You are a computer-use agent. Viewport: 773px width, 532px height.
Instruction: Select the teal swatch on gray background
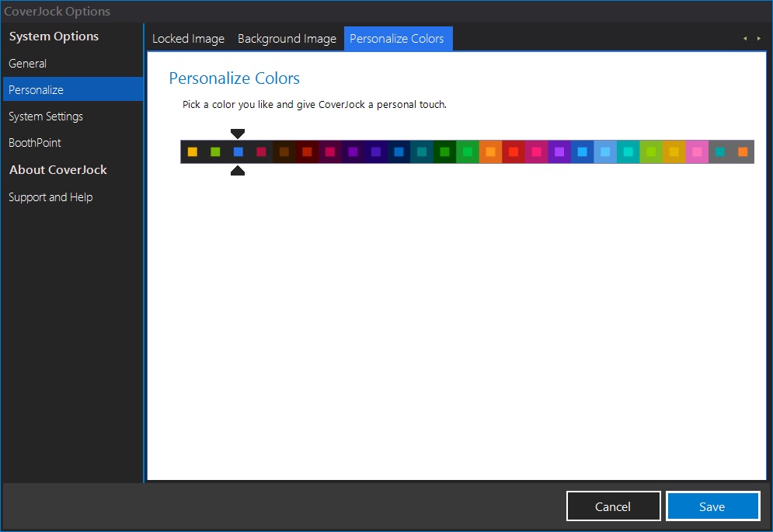719,152
